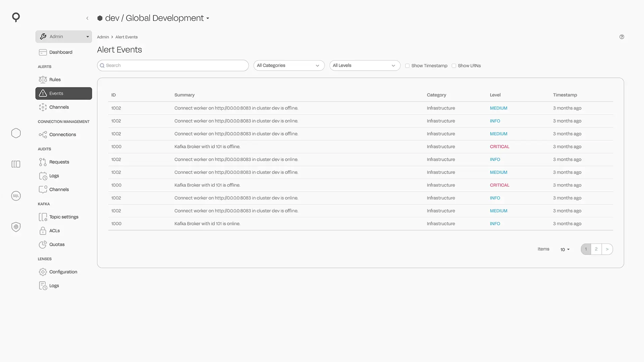The image size is (644, 362).
Task: Go to page 2 of results
Action: 596,249
